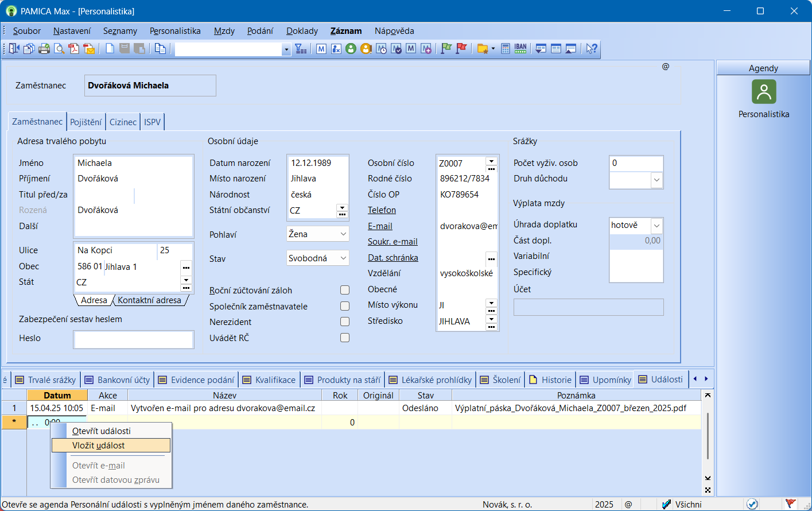The height and width of the screenshot is (511, 812).
Task: Enable Roční zúčtování záloh checkbox
Action: tap(345, 290)
